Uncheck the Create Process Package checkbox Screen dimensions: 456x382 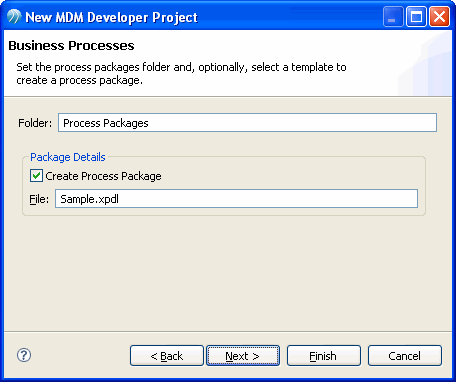click(x=36, y=176)
